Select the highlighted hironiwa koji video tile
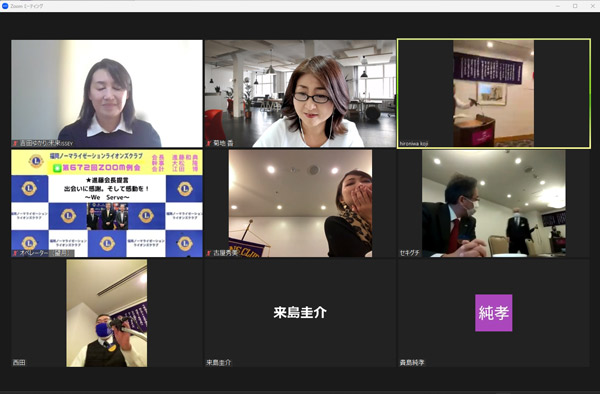 click(x=494, y=93)
